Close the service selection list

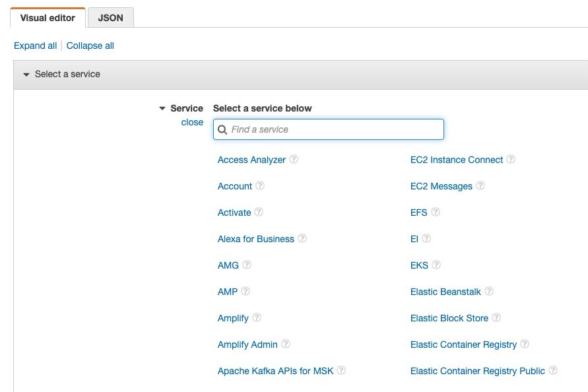point(192,122)
